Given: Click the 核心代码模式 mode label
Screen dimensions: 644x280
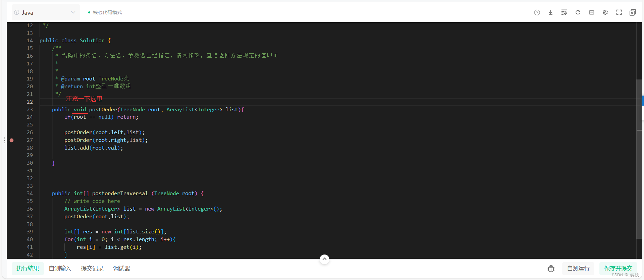Looking at the screenshot, I should point(107,12).
